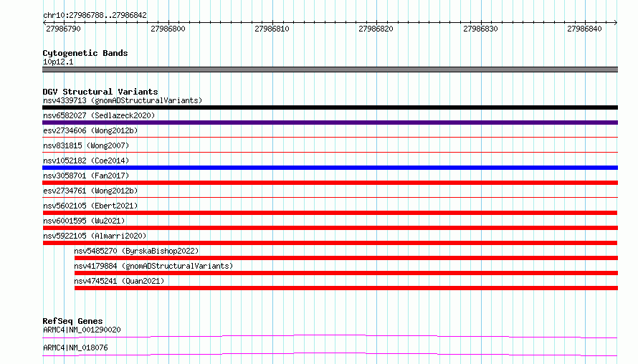
Task: Click the right arrow end of ruler
Action: (616, 22)
